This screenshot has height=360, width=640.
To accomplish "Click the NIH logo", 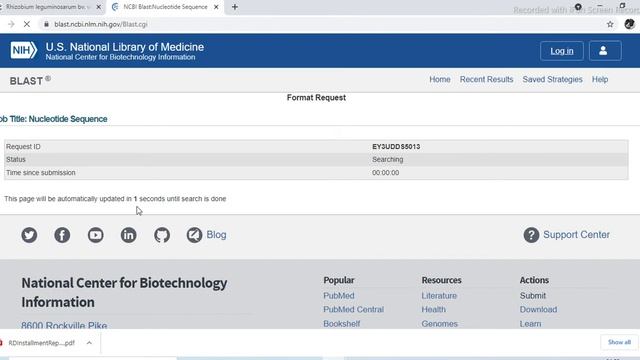I will [x=24, y=51].
